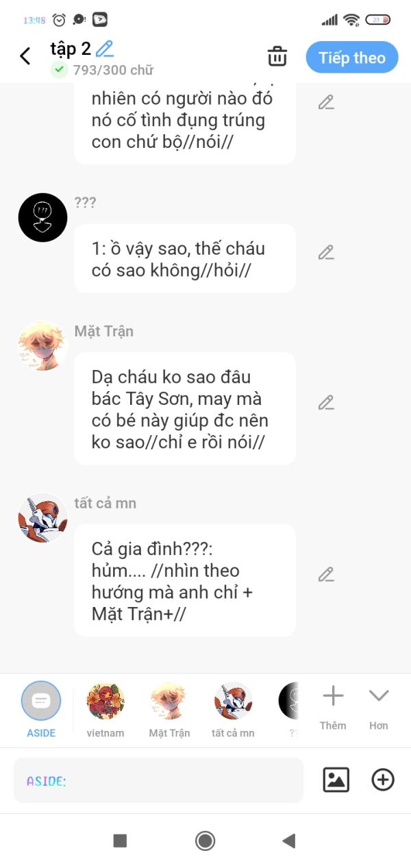Image resolution: width=411 pixels, height=868 pixels.
Task: Edit tất cả mn's message with pencil icon
Action: (x=326, y=574)
